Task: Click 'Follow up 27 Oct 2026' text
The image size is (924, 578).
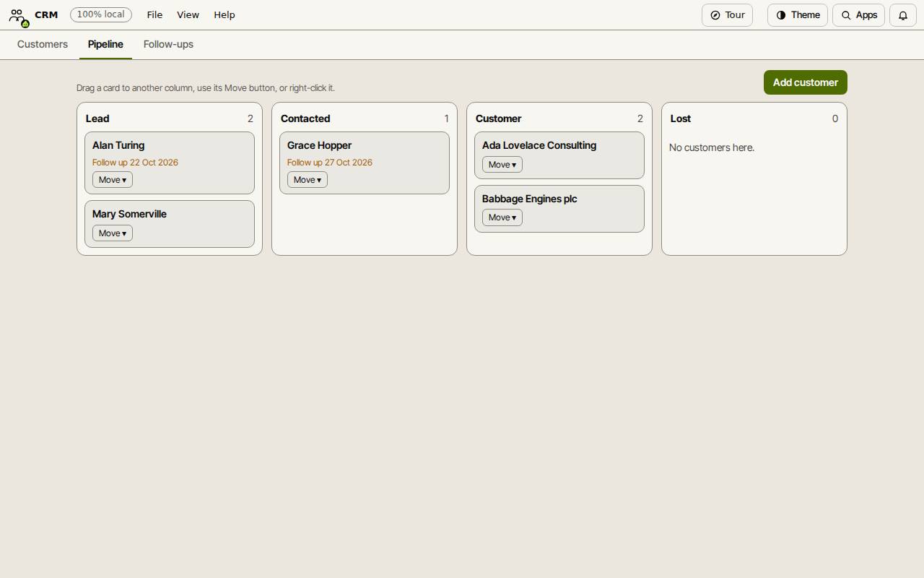Action: coord(330,163)
